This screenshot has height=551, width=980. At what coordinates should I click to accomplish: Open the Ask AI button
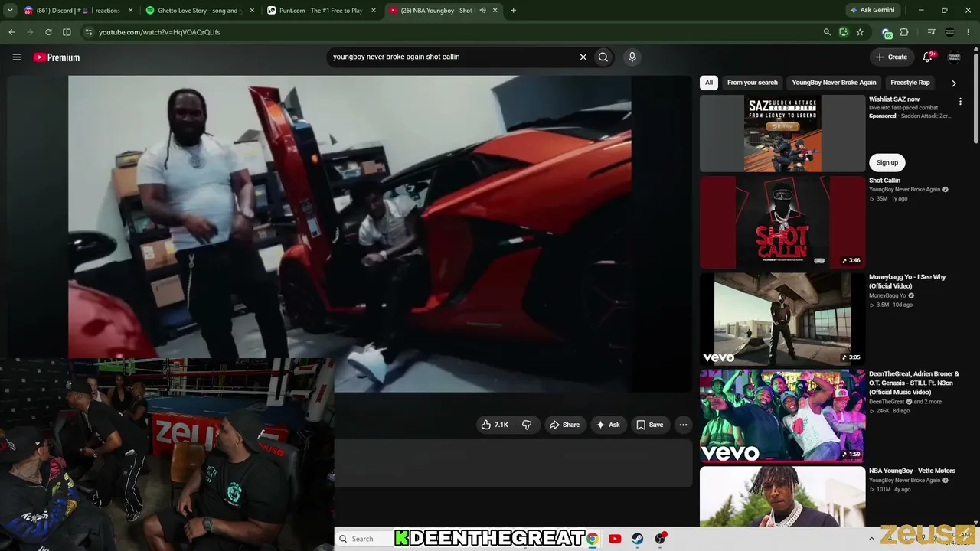click(608, 425)
